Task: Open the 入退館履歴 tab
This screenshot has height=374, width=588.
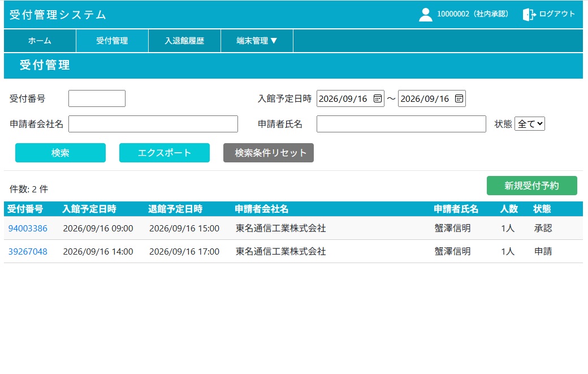Action: 184,41
